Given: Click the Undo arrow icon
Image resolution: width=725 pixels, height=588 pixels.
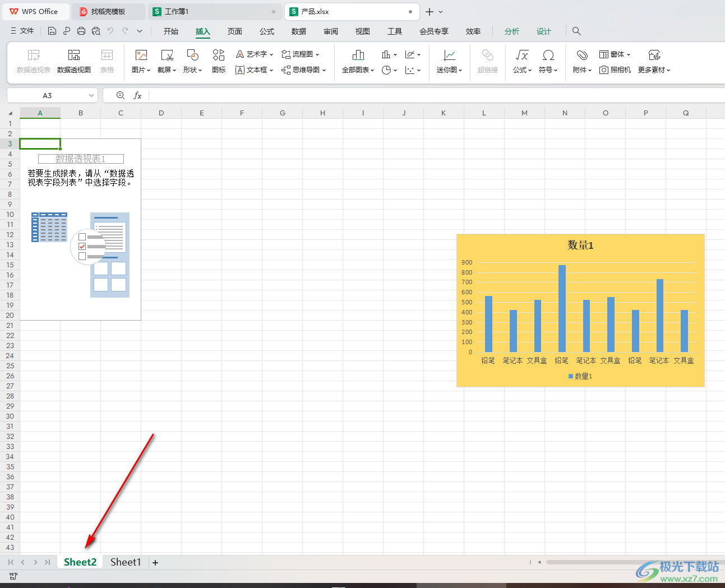Looking at the screenshot, I should click(x=110, y=31).
